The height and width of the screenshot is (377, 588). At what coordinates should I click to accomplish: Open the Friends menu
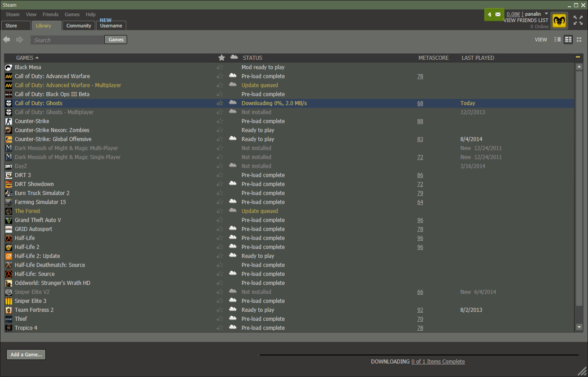50,14
